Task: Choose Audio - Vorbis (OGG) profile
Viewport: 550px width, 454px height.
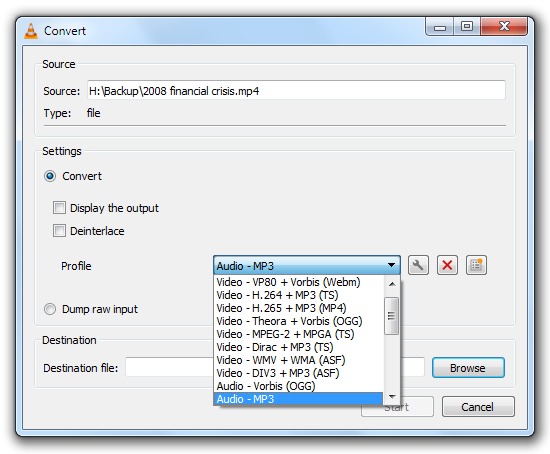Action: (x=266, y=386)
